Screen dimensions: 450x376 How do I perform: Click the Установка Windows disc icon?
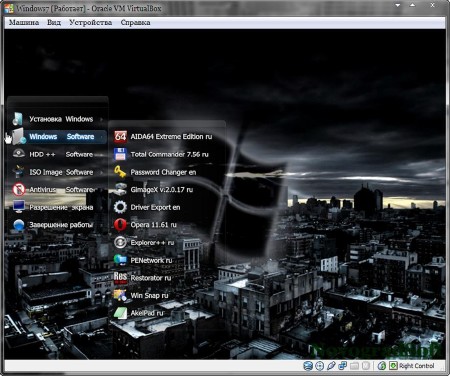(18, 119)
